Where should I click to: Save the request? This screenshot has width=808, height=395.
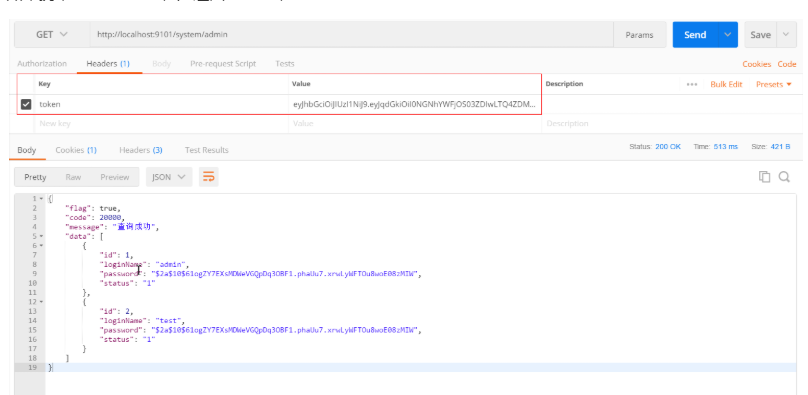click(x=761, y=35)
